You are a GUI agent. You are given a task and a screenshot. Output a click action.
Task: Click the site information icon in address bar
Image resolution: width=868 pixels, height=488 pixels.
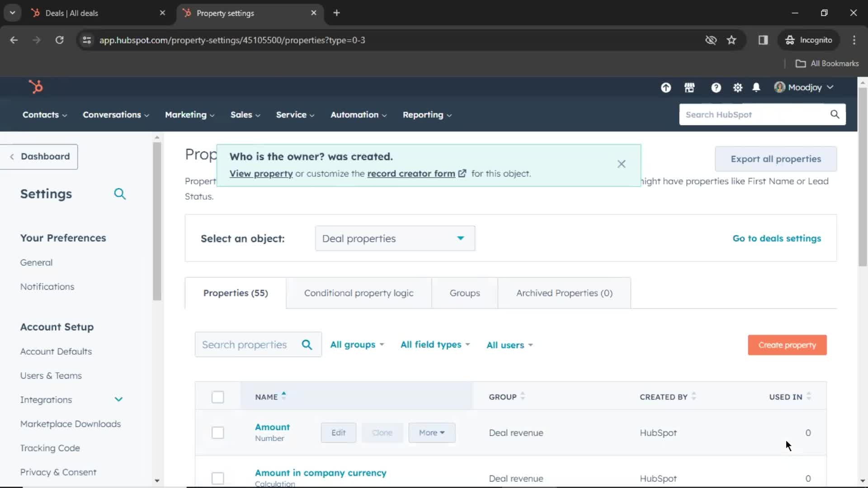tap(87, 40)
